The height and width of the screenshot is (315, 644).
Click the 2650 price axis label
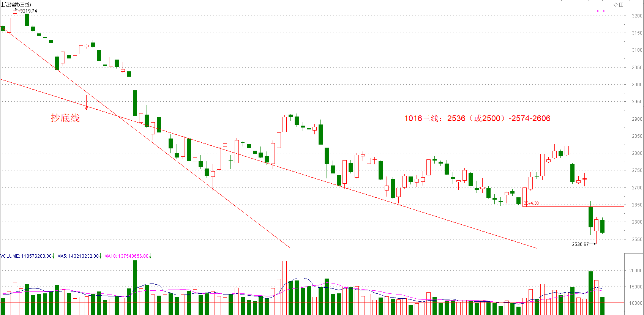637,205
